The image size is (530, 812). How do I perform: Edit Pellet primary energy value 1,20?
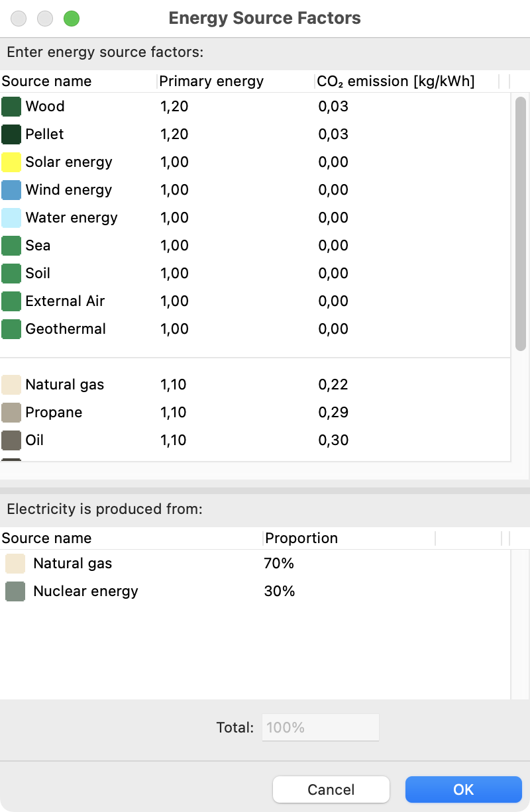(x=174, y=134)
